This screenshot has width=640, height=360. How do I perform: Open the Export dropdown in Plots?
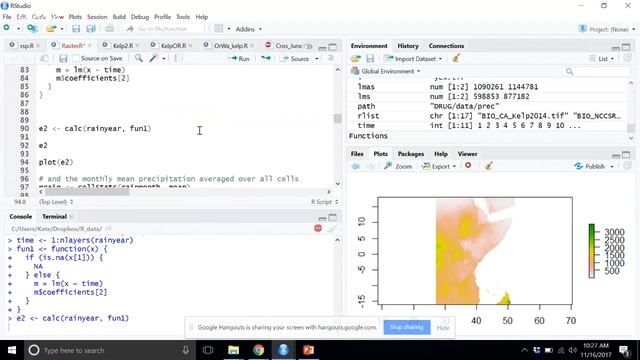tap(439, 167)
